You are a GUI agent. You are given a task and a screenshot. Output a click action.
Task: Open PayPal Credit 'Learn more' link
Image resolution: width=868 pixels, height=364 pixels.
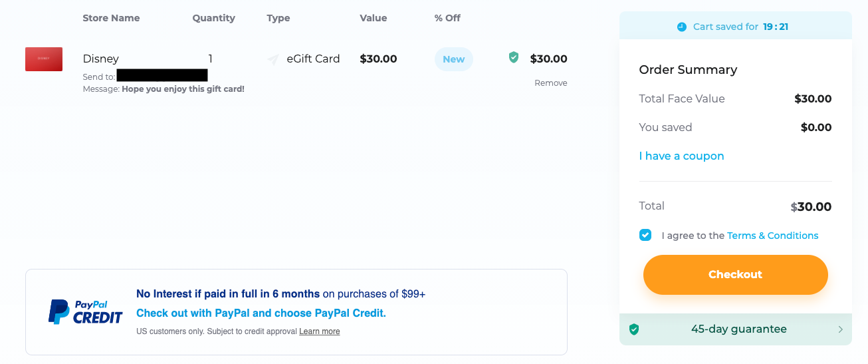pos(319,331)
